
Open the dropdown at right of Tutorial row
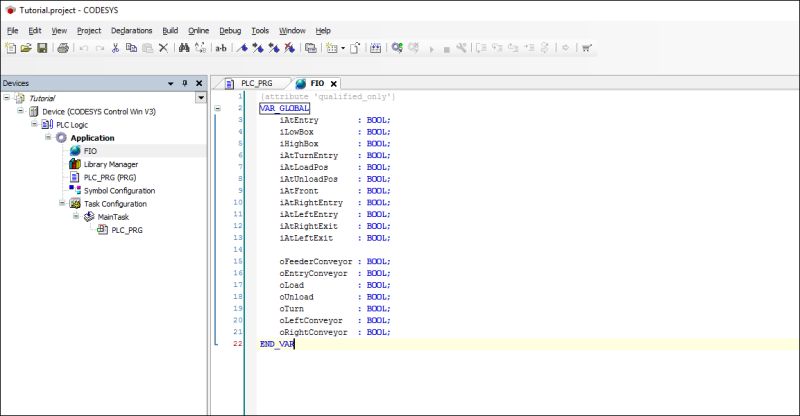pyautogui.click(x=201, y=97)
